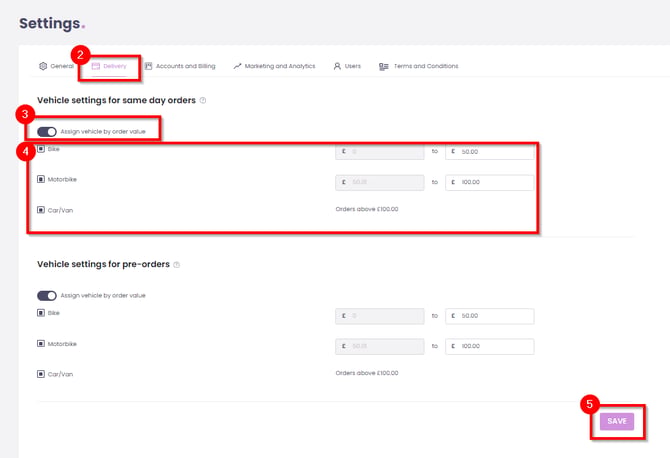Screen dimensions: 670x458
Task: Toggle pre-orders assign vehicle by order value
Action: (x=47, y=296)
